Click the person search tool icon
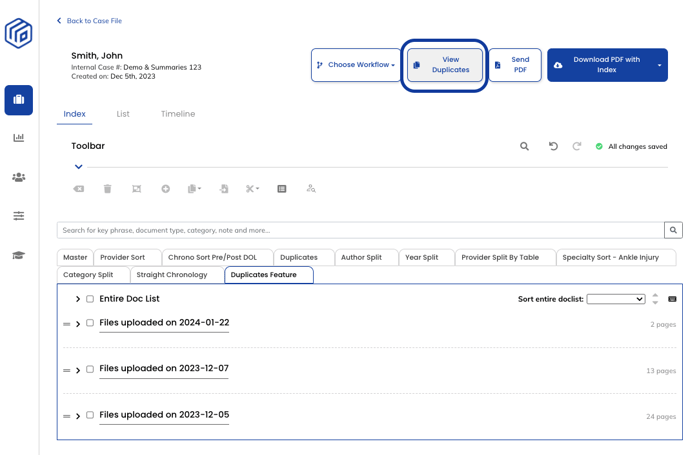The height and width of the screenshot is (455, 688). [x=311, y=189]
